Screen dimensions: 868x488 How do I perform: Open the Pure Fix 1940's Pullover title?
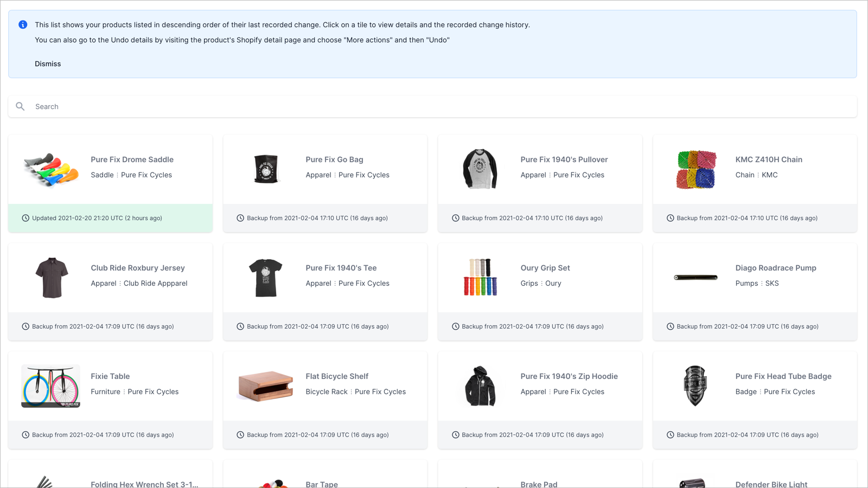(x=564, y=159)
